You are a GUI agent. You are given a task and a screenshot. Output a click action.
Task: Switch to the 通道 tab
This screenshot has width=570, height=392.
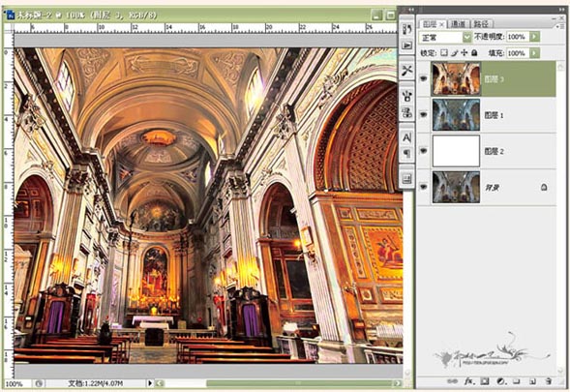[x=458, y=24]
